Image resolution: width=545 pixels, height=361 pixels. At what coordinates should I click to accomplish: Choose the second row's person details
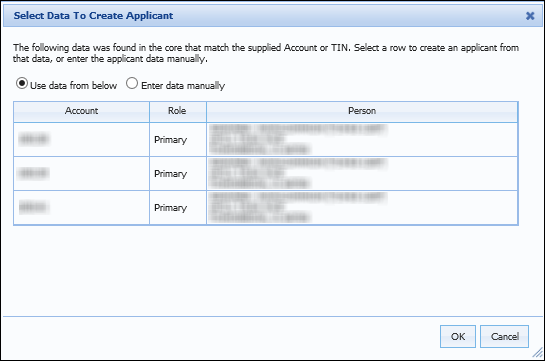[x=298, y=173]
